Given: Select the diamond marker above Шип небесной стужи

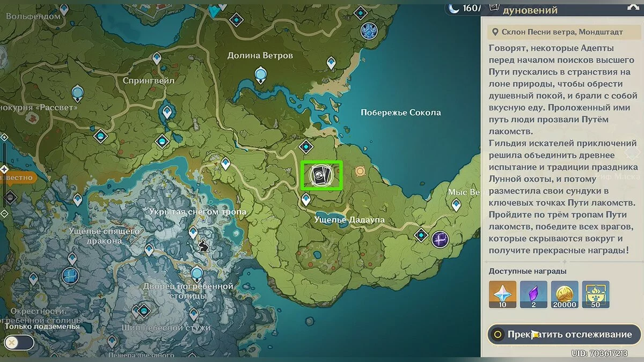Looking at the screenshot, I should click(144, 310).
